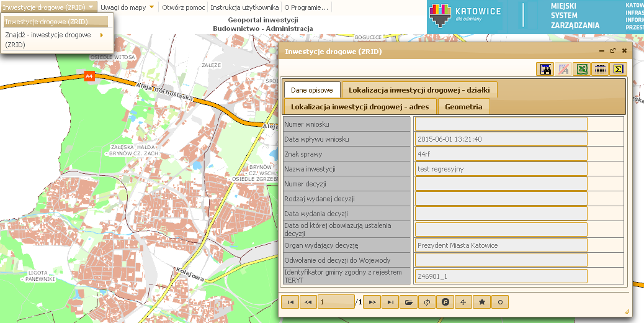The width and height of the screenshot is (644, 323).
Task: Minimize the Inwestycje drogowe (ZRID) panel
Action: [x=602, y=51]
